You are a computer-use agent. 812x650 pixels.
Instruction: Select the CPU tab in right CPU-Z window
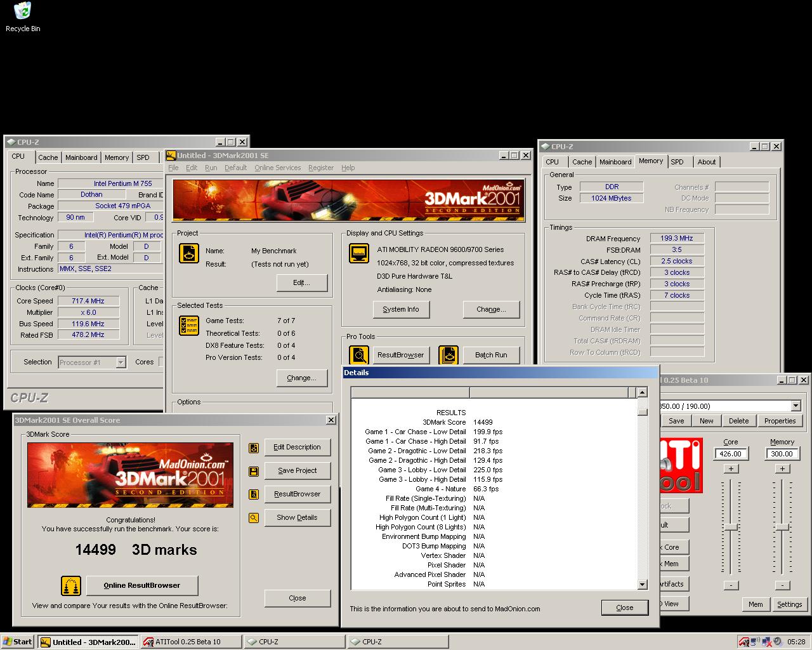[x=553, y=162]
